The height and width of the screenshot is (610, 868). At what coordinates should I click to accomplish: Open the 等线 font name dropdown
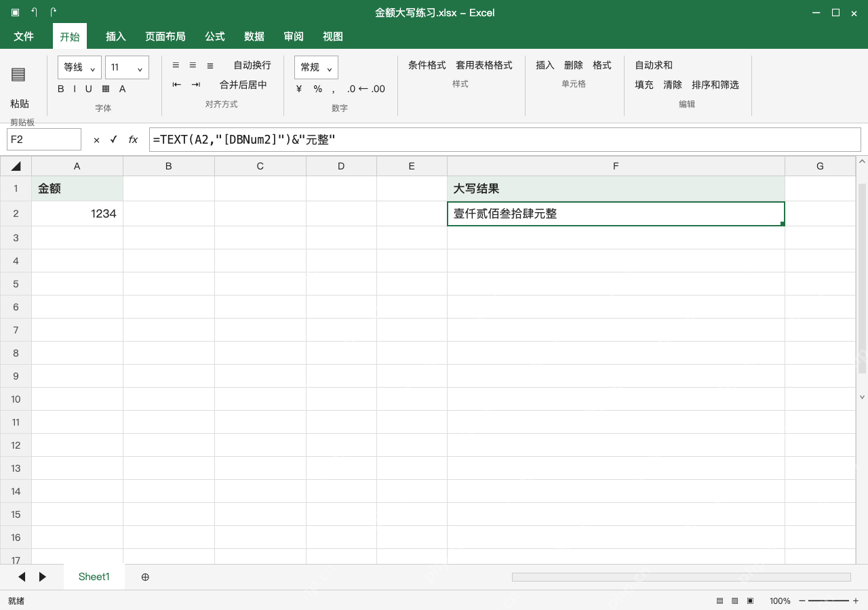click(x=80, y=67)
